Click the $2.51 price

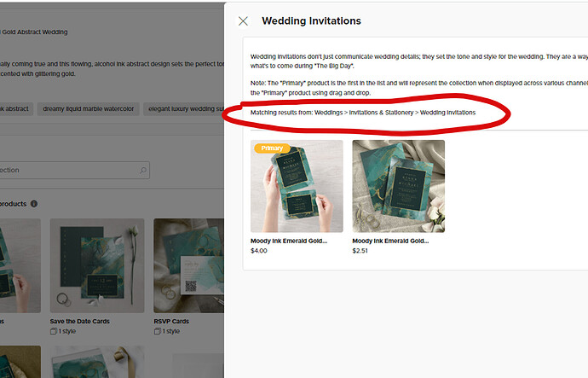pyautogui.click(x=360, y=251)
